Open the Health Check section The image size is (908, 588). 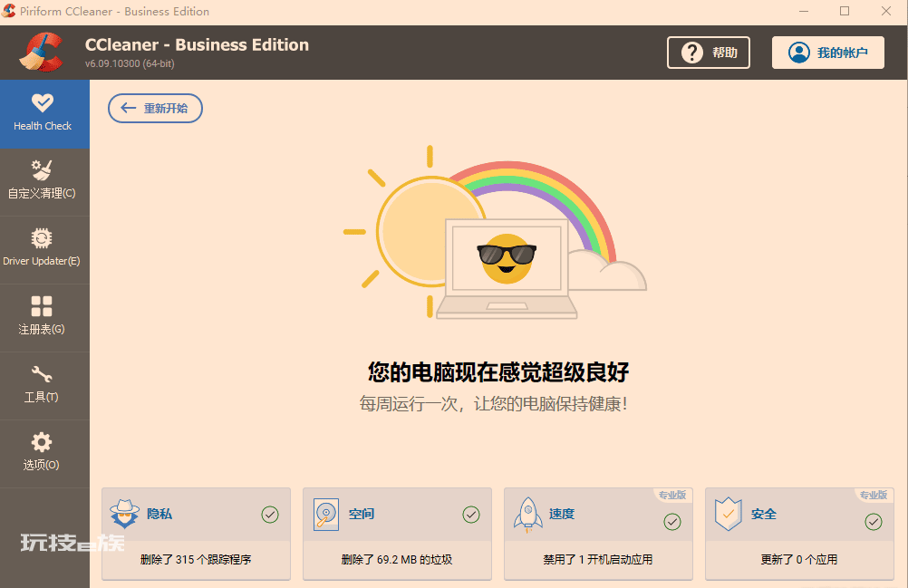pos(44,114)
